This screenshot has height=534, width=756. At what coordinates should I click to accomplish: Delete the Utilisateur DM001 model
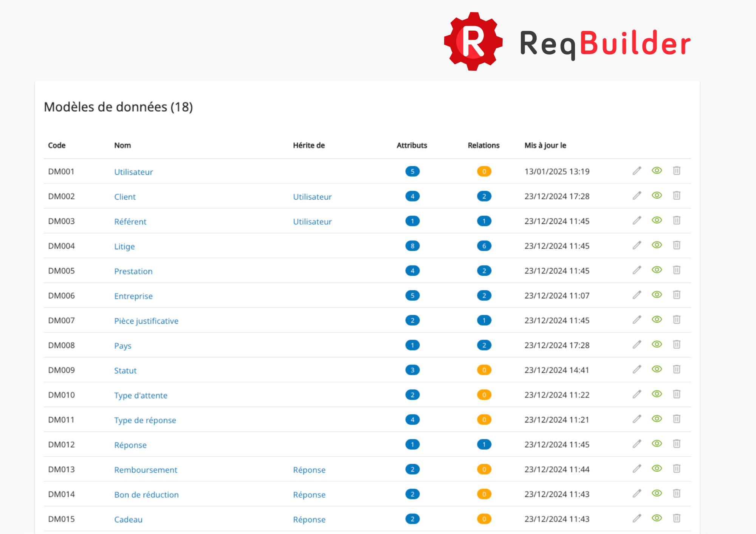point(677,171)
